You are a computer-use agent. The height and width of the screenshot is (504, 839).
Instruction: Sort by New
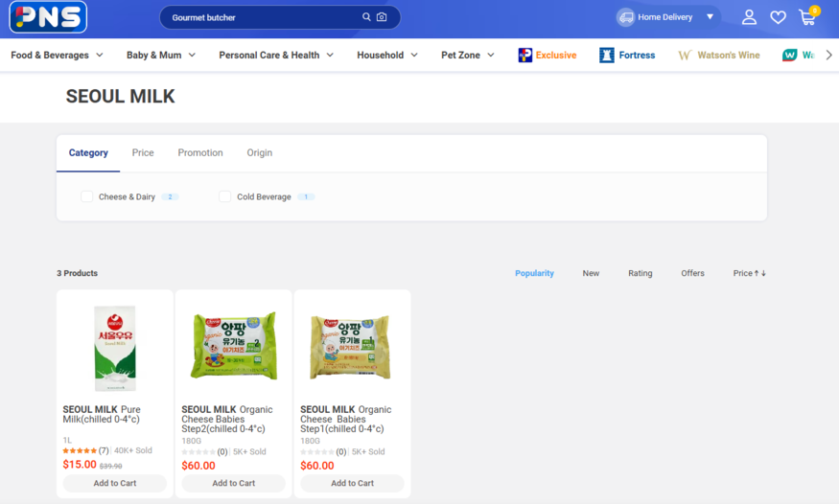(x=591, y=273)
